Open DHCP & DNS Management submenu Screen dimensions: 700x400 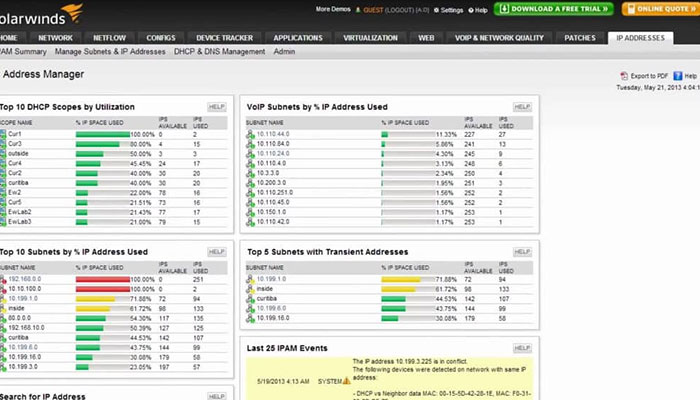coord(219,52)
